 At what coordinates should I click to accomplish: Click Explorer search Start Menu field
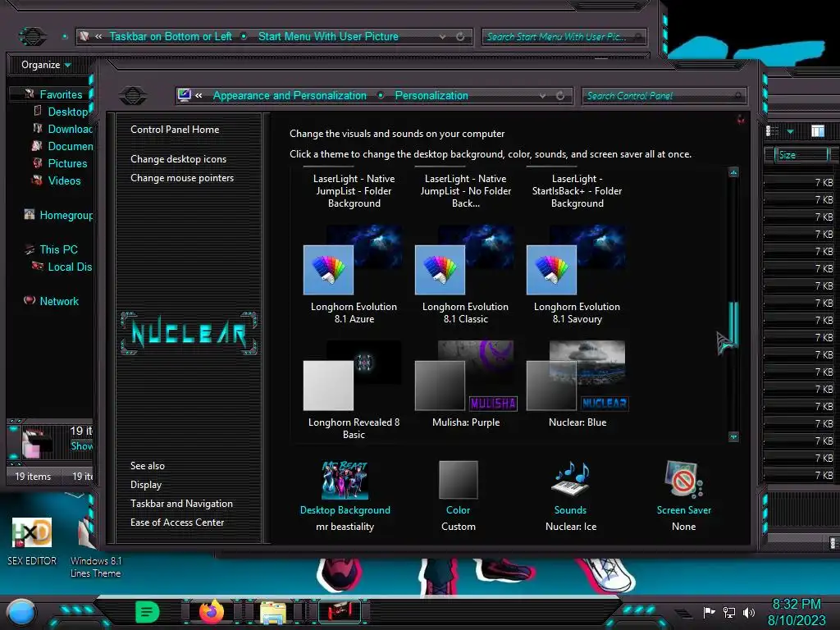click(x=564, y=36)
